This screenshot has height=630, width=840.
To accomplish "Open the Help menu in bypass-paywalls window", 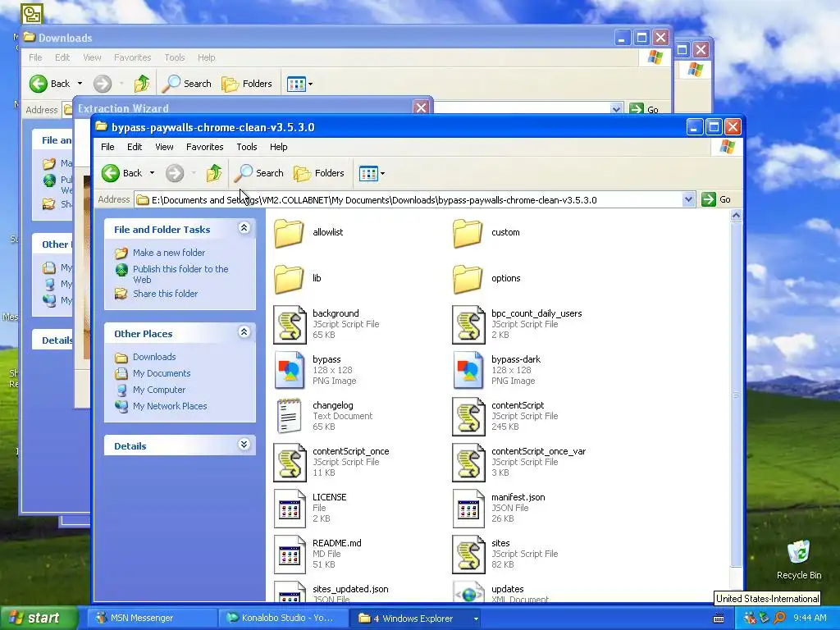I will (279, 147).
